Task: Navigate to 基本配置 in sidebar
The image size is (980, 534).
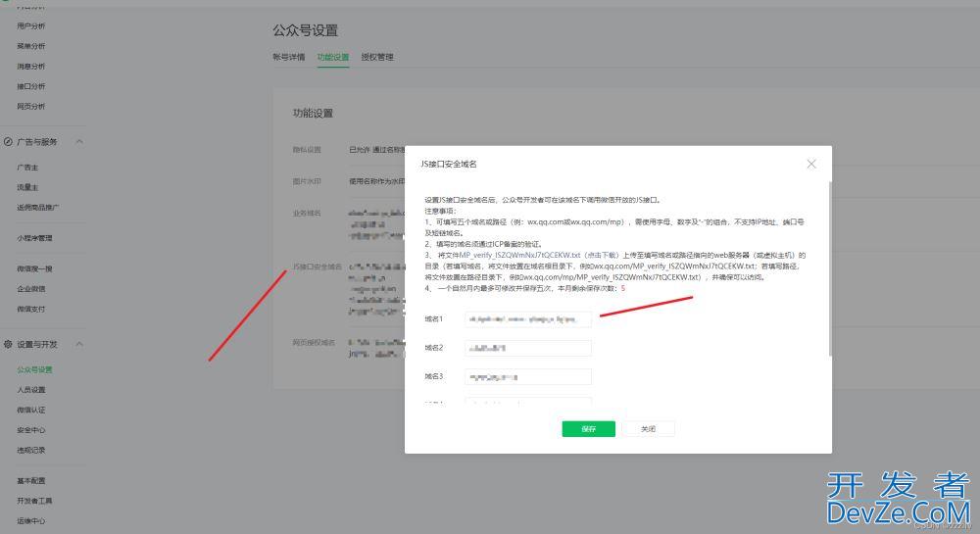Action: tap(30, 481)
